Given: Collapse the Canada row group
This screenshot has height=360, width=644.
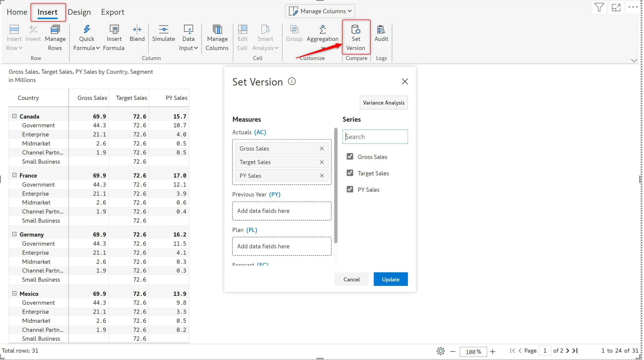Looking at the screenshot, I should point(14,116).
